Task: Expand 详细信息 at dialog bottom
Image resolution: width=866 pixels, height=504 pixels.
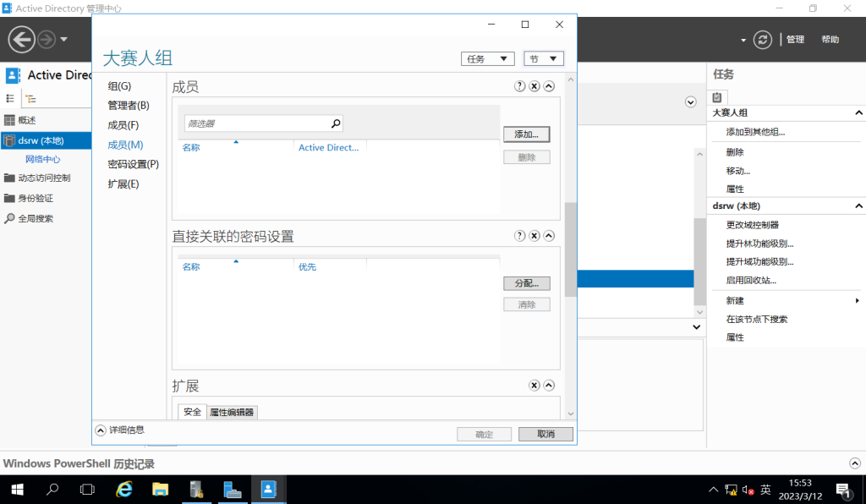Action: [100, 430]
